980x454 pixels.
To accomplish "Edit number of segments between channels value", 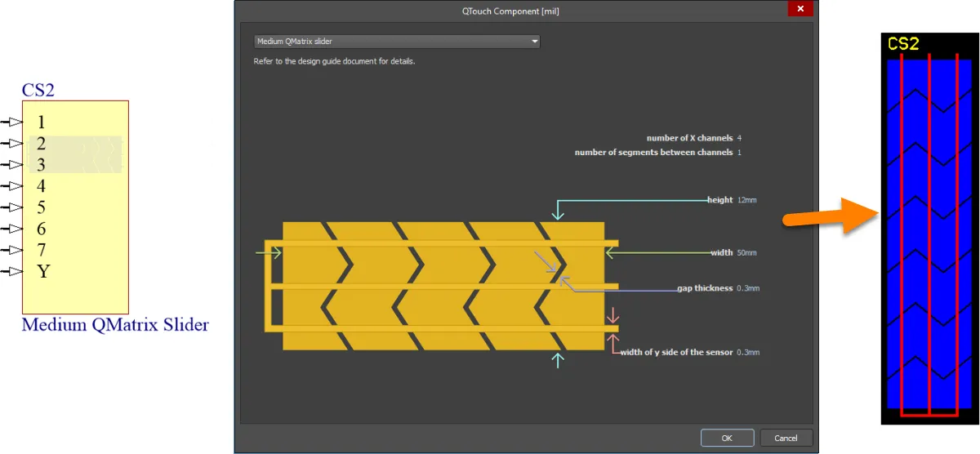I will [738, 153].
